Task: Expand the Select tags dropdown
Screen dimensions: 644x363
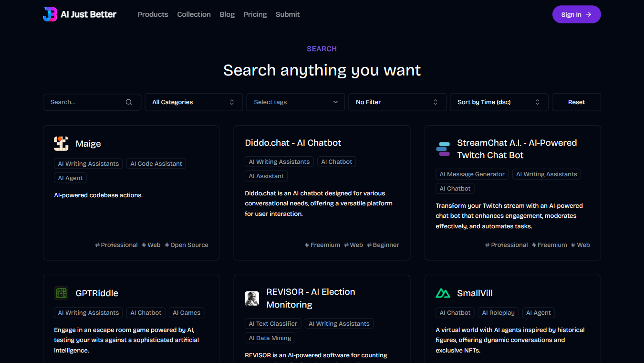Action: [x=295, y=102]
